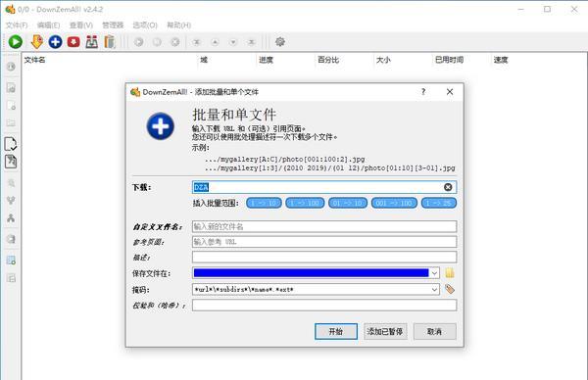Expand the 掩码 mask dropdown arrow

(434, 289)
